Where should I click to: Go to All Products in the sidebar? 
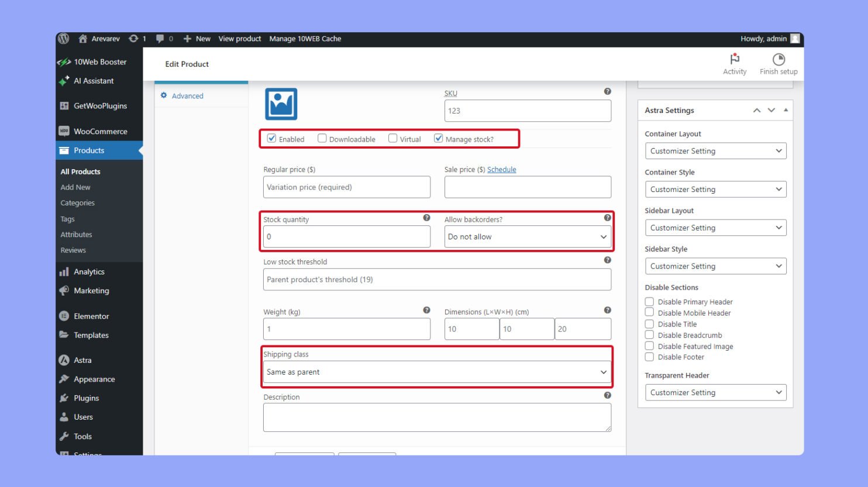(x=81, y=171)
